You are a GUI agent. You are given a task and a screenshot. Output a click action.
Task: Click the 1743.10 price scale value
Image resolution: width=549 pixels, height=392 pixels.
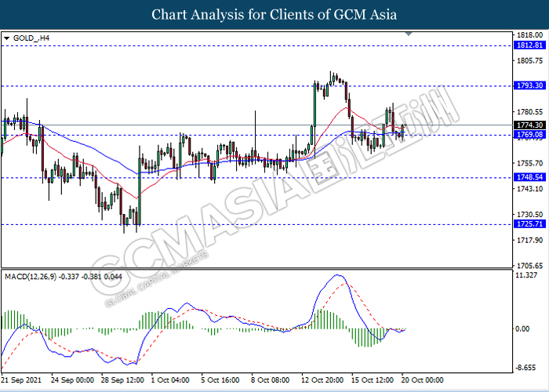(529, 189)
